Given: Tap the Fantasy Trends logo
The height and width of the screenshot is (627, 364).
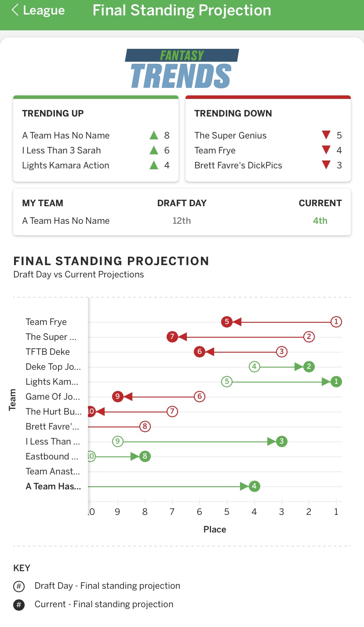Looking at the screenshot, I should click(x=182, y=69).
